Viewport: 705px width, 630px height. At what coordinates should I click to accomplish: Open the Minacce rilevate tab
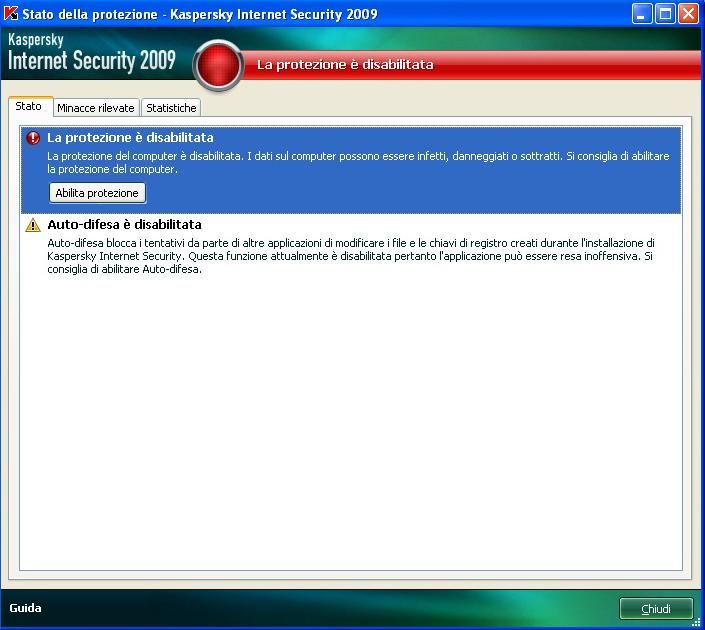coord(96,108)
